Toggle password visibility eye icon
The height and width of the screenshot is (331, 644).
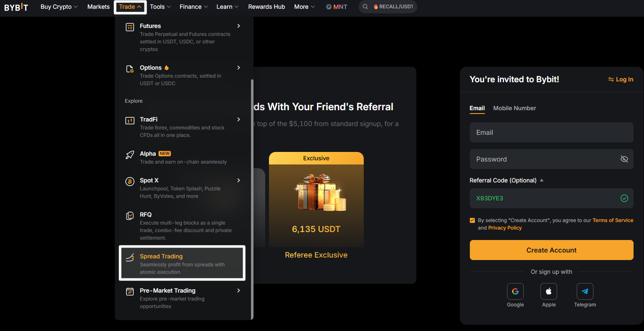tap(624, 159)
